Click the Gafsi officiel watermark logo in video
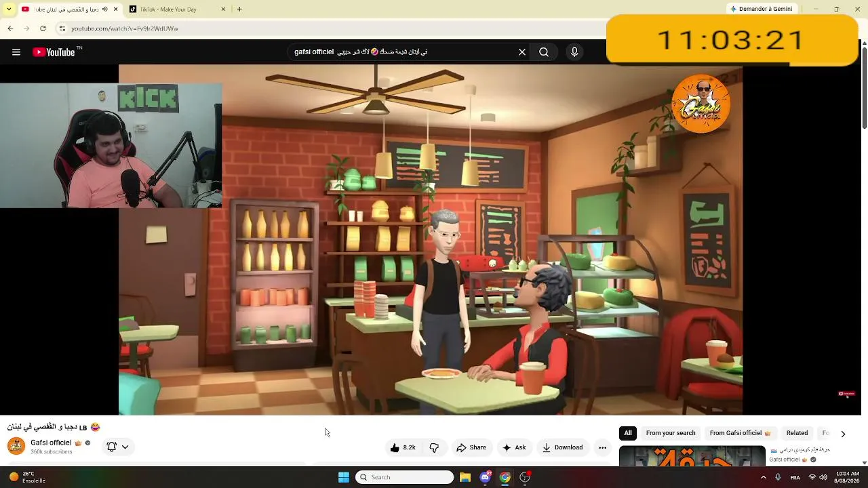Image resolution: width=868 pixels, height=488 pixels. (701, 104)
